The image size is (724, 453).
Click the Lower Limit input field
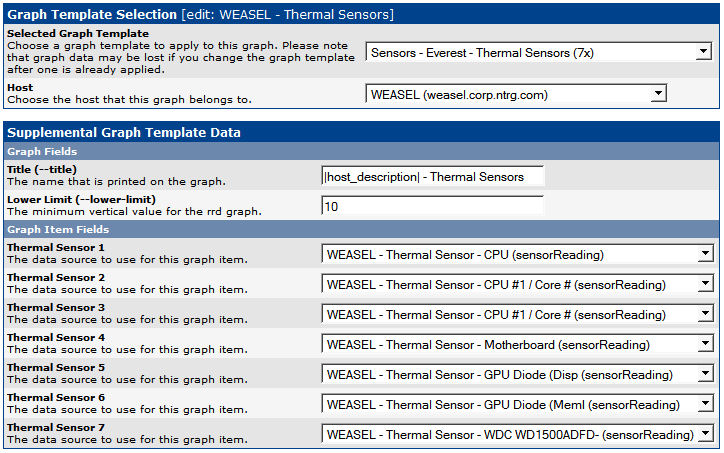coord(432,206)
